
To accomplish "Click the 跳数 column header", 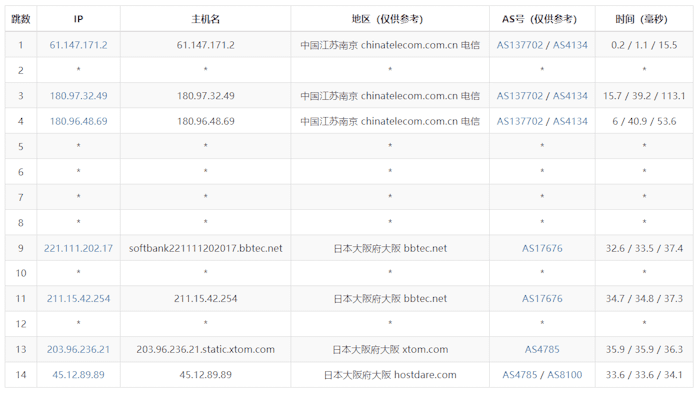I will point(21,19).
